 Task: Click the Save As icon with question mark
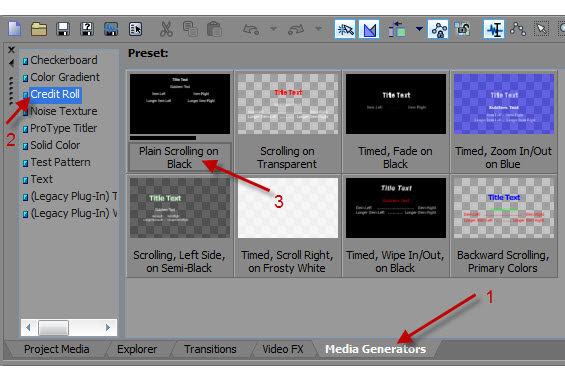87,29
